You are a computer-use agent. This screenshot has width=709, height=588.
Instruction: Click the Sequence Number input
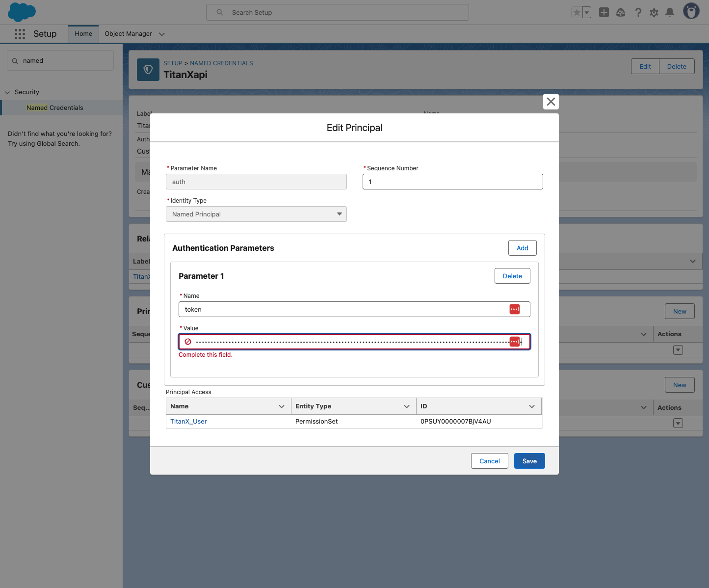click(x=453, y=182)
